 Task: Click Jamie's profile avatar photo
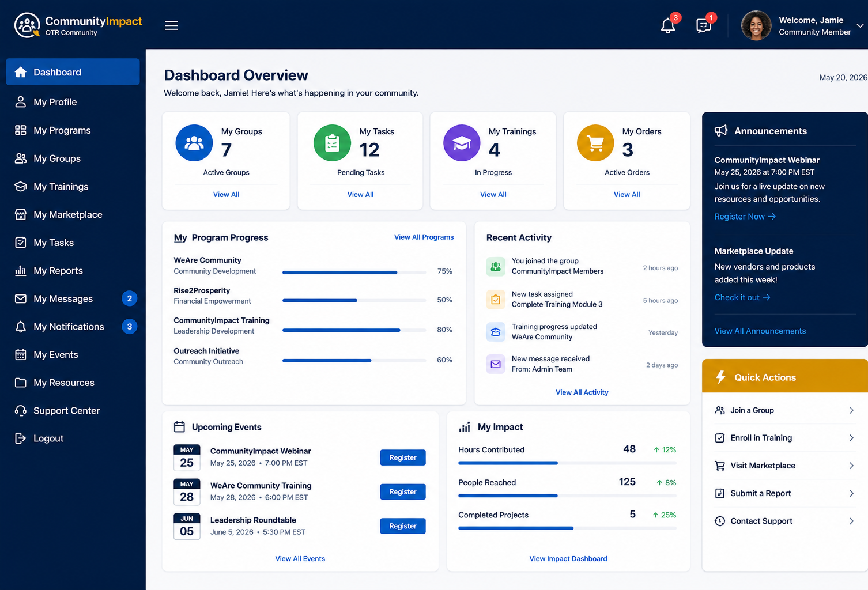(756, 26)
